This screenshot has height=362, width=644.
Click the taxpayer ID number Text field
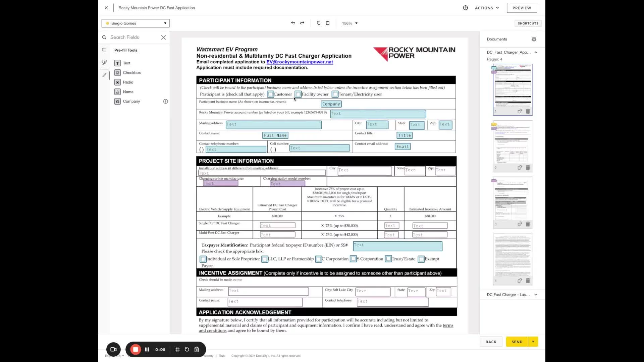click(397, 246)
